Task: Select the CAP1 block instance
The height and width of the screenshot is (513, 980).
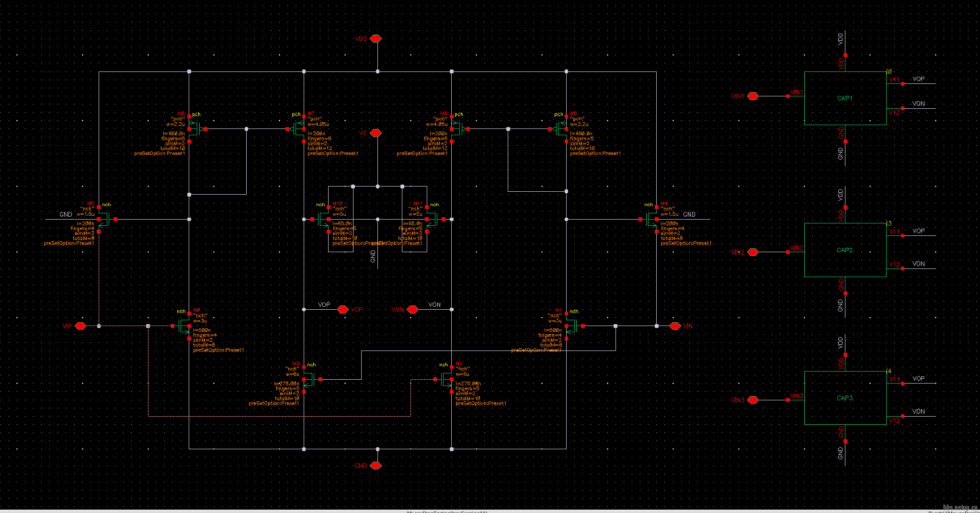Action: click(x=845, y=98)
